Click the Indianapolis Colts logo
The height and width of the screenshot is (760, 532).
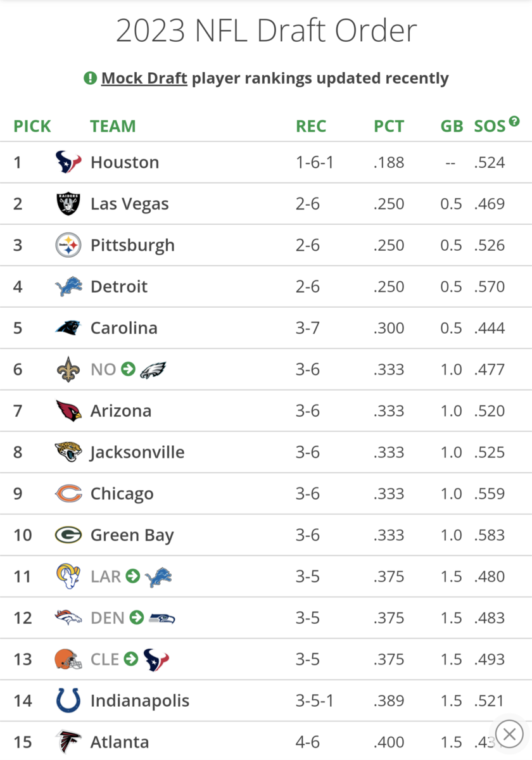pyautogui.click(x=68, y=700)
